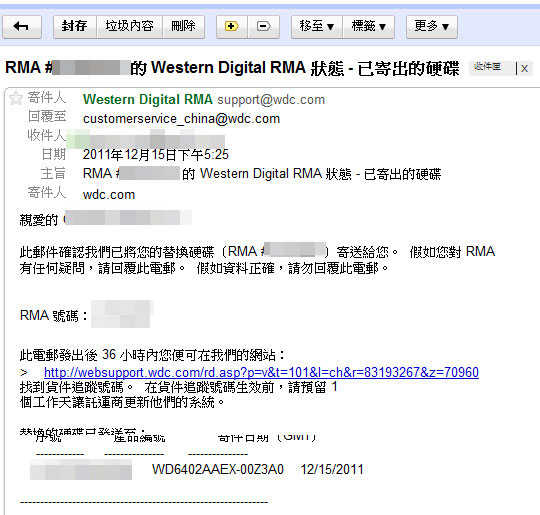Delete the message with 刪除 button
Screen dimensions: 540x515
pyautogui.click(x=184, y=27)
